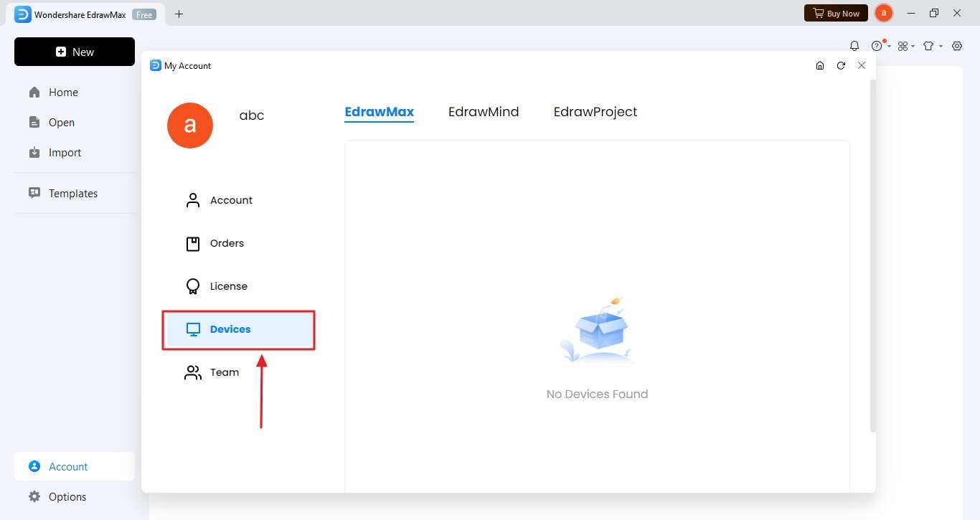The height and width of the screenshot is (520, 980).
Task: Click the orange profile avatar
Action: 190,126
